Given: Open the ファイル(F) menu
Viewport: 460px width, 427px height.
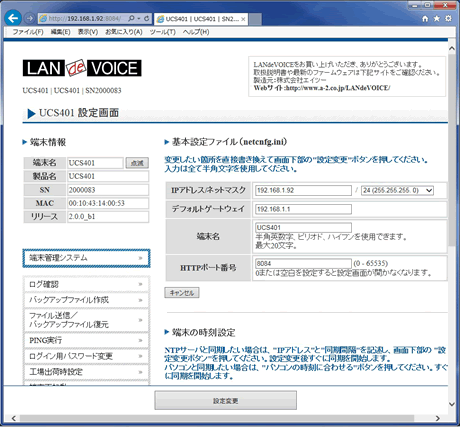Looking at the screenshot, I should click(x=28, y=32).
